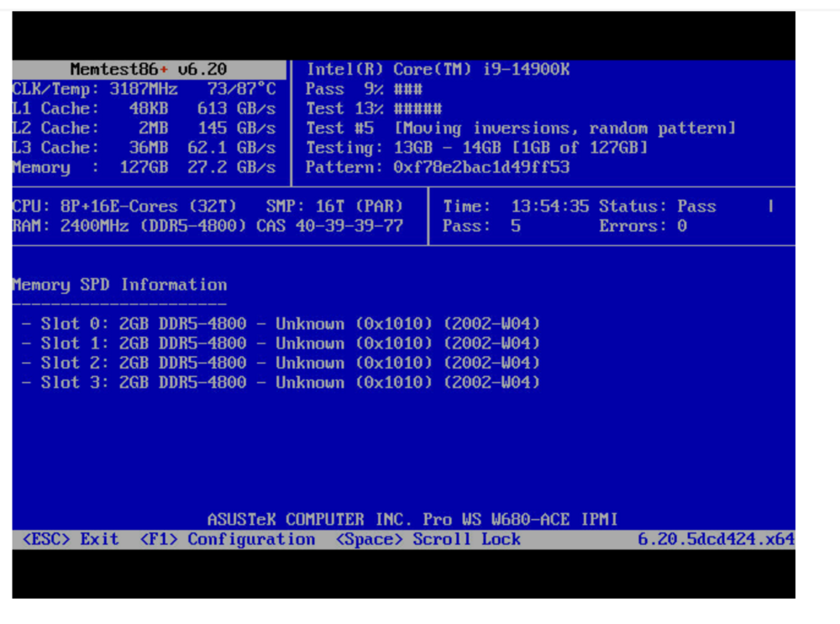840x624 pixels.
Task: Click the L2 Cache 2MB row
Action: 144,128
